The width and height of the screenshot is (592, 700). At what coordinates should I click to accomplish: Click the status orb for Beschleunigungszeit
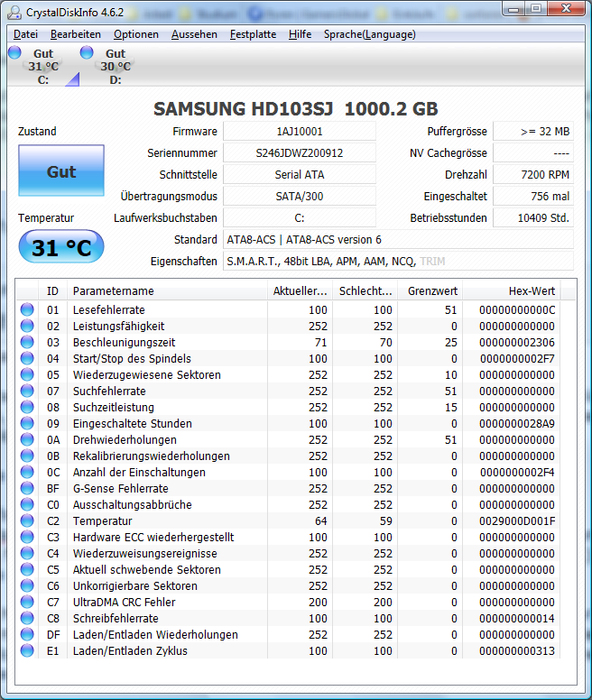tap(27, 342)
